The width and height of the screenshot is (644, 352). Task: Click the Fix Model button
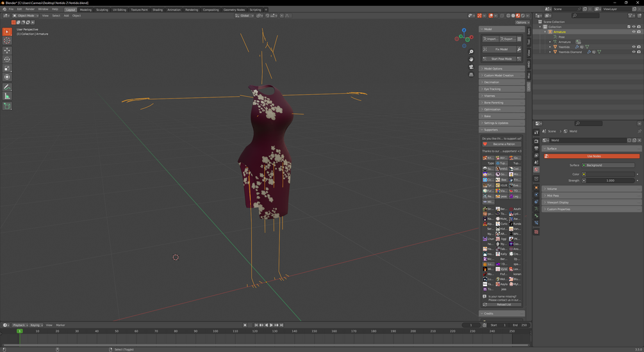[500, 49]
